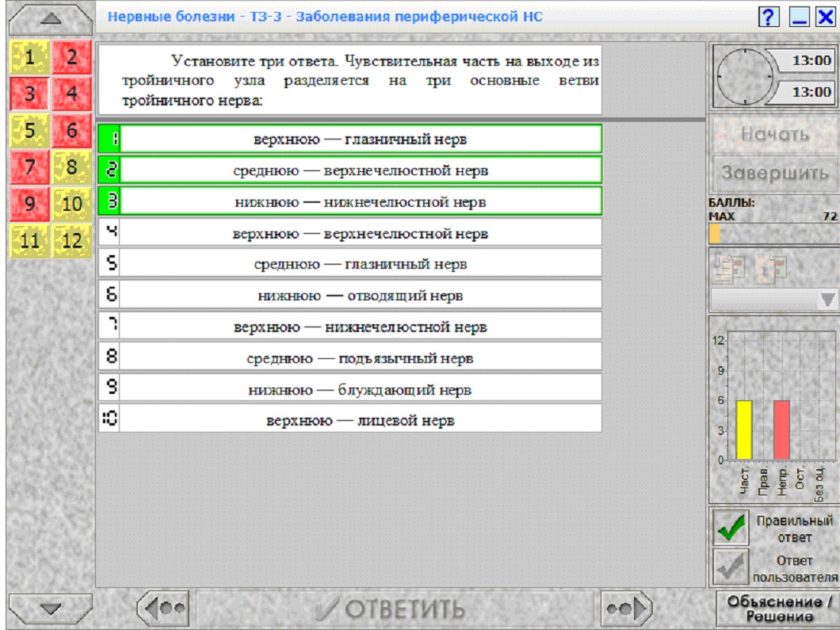Screen dimensions: 840x630
Task: Select answer 'среднюю — подъязычный нерв'
Action: tap(349, 358)
